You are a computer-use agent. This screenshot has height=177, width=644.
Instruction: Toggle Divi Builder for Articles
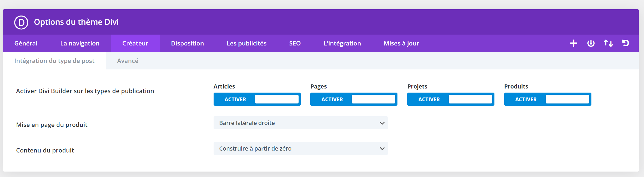257,99
